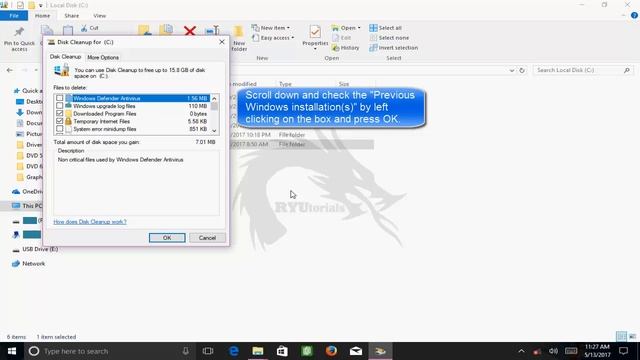Open the Action Center notification icon

click(623, 351)
